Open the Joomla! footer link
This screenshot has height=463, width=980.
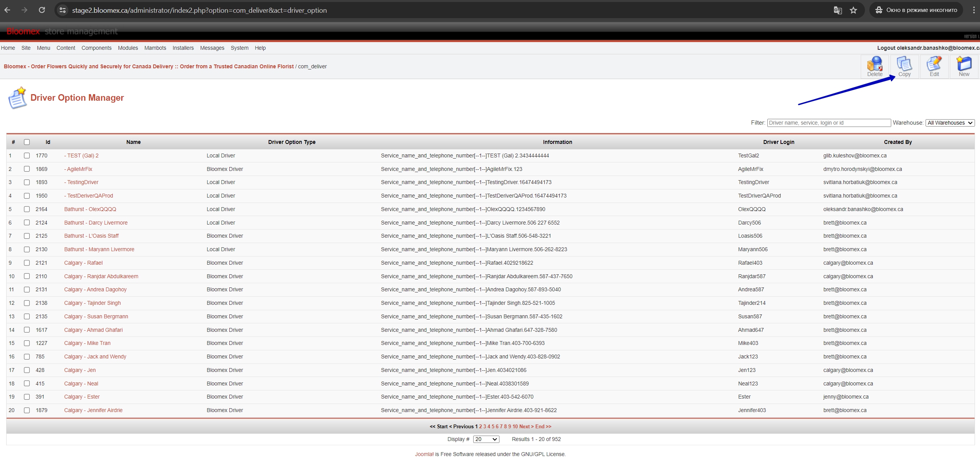(424, 454)
